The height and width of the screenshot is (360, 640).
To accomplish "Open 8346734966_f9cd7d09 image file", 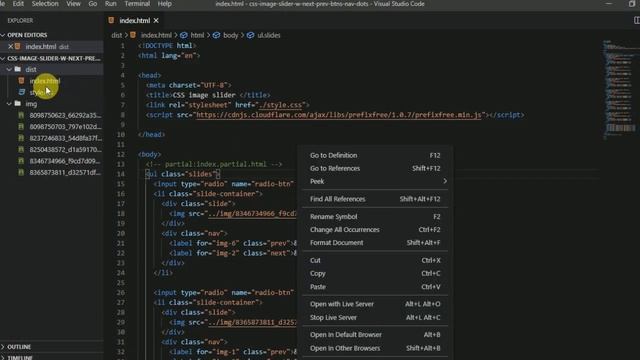I will (65, 161).
